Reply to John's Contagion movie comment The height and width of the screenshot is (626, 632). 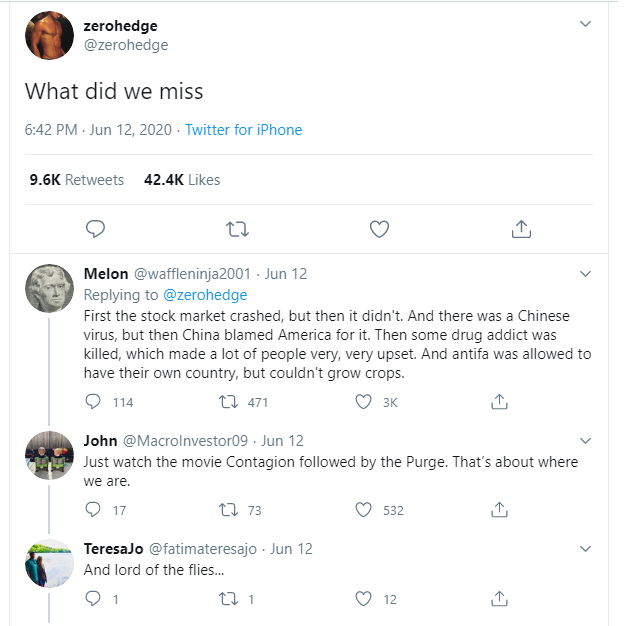click(93, 510)
